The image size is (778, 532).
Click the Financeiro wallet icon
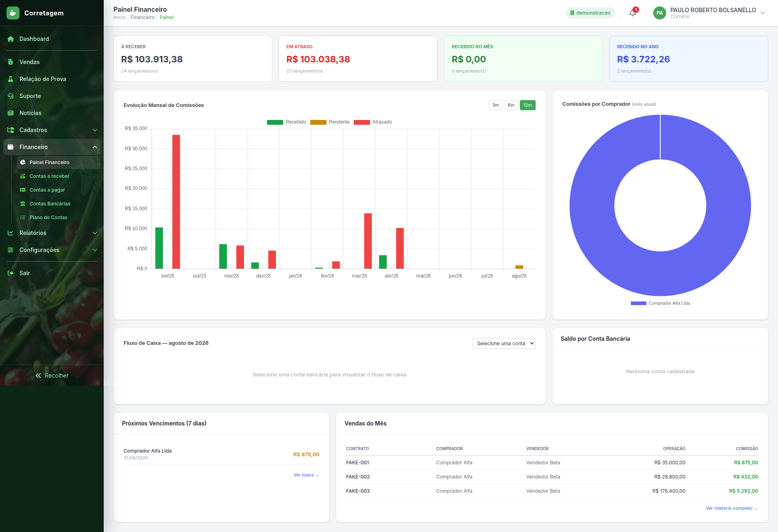coord(11,147)
